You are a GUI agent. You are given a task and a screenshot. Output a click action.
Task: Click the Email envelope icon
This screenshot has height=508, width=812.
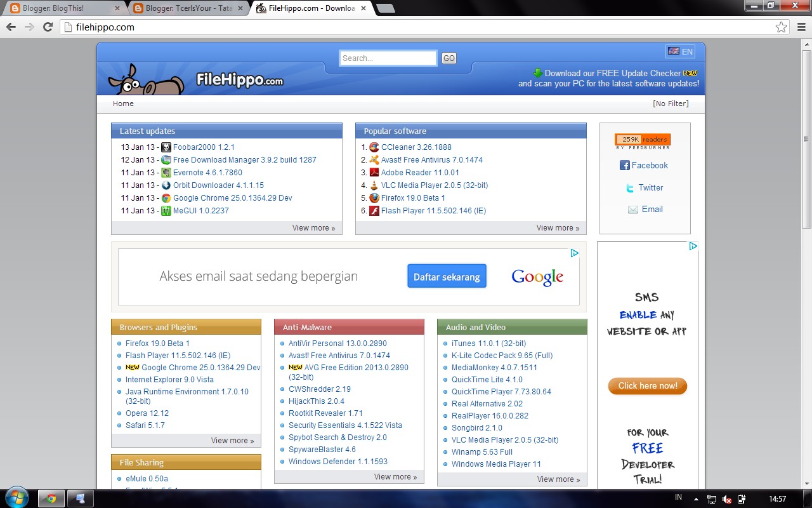pos(633,210)
